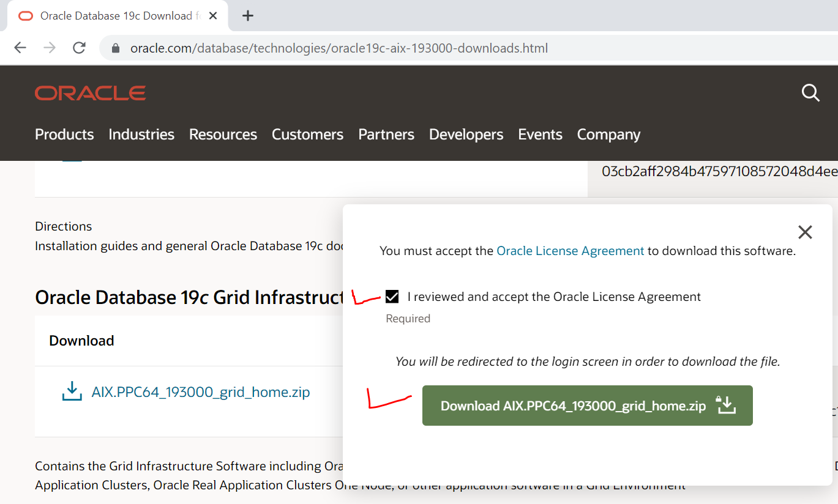
Task: Open a new browser tab
Action: point(247,16)
